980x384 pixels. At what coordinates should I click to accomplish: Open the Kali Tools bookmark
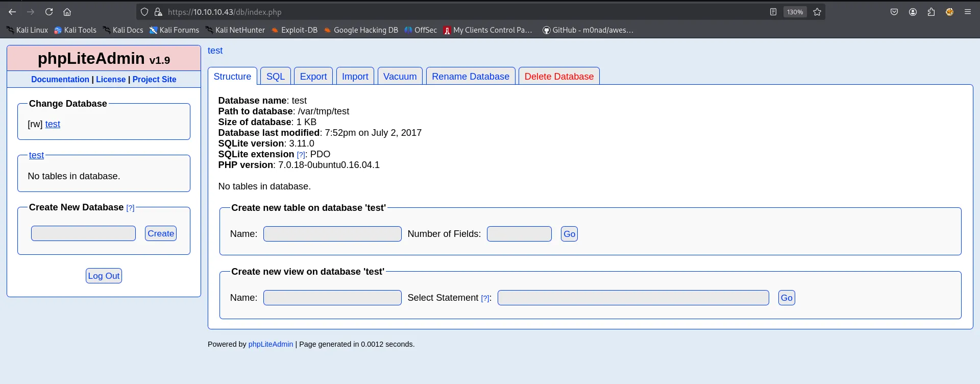pos(75,30)
